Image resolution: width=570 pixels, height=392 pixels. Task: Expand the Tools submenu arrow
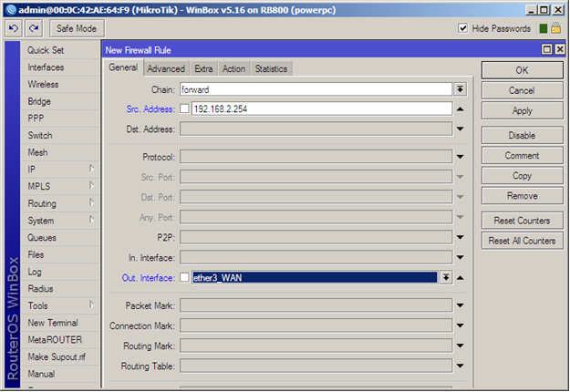click(91, 304)
